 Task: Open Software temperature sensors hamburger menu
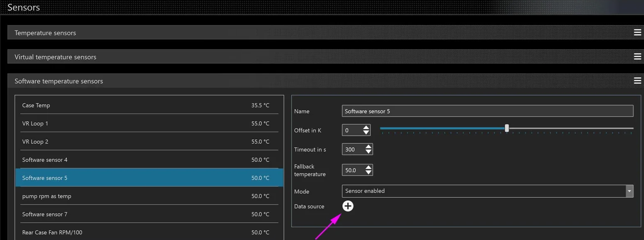pyautogui.click(x=637, y=81)
